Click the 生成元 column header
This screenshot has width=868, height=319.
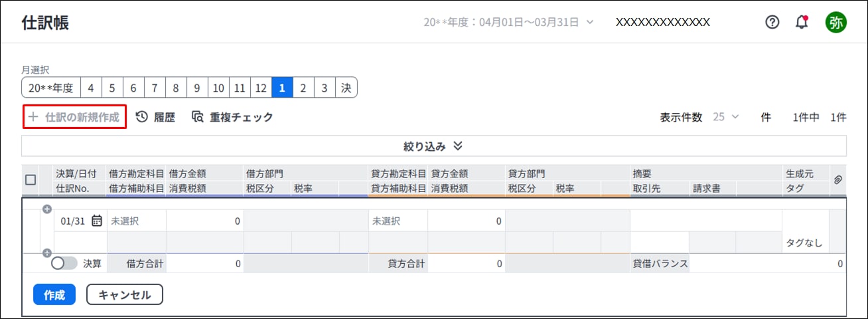click(799, 173)
